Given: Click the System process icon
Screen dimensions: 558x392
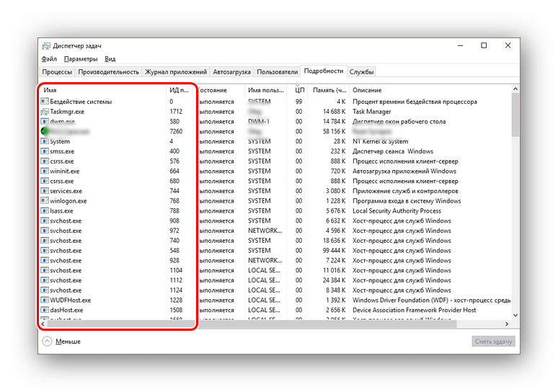Looking at the screenshot, I should [45, 141].
